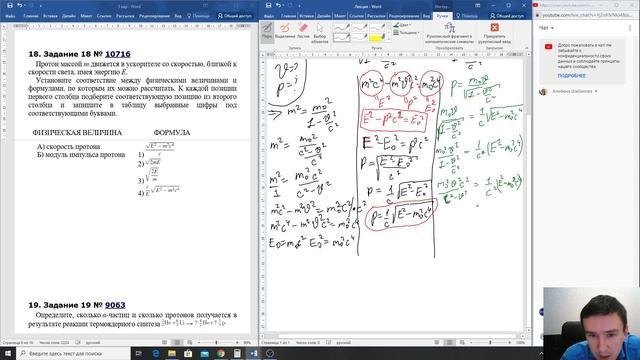This screenshot has width=640, height=360.
Task: Open Вставка tab in left Word window
Action: click(50, 16)
